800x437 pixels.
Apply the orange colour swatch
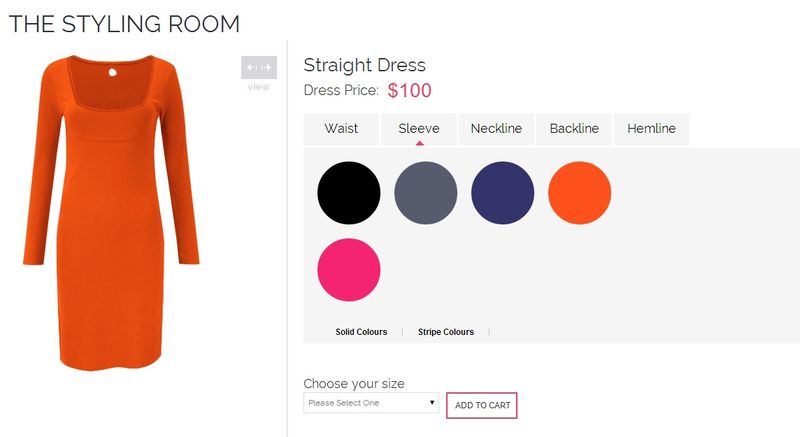tap(580, 193)
